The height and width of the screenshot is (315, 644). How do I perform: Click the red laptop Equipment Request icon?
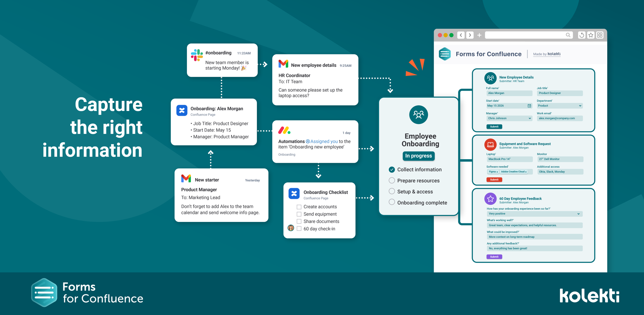click(x=490, y=145)
